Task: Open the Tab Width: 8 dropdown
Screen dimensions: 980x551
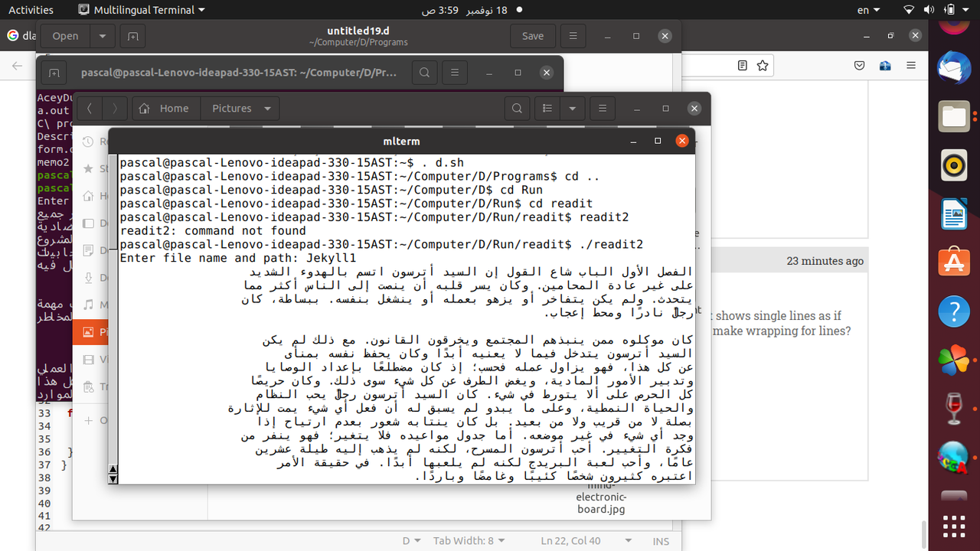Action: 469,541
